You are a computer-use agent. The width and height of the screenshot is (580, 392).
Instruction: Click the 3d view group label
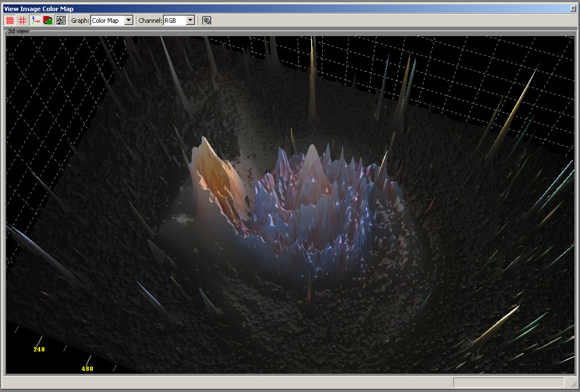click(x=18, y=32)
